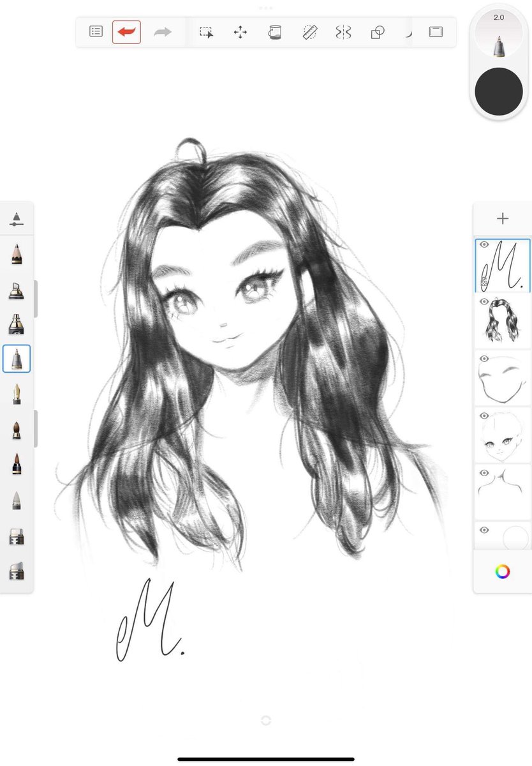Toggle eye on the facial features layer
Image resolution: width=532 pixels, height=766 pixels.
tap(484, 416)
